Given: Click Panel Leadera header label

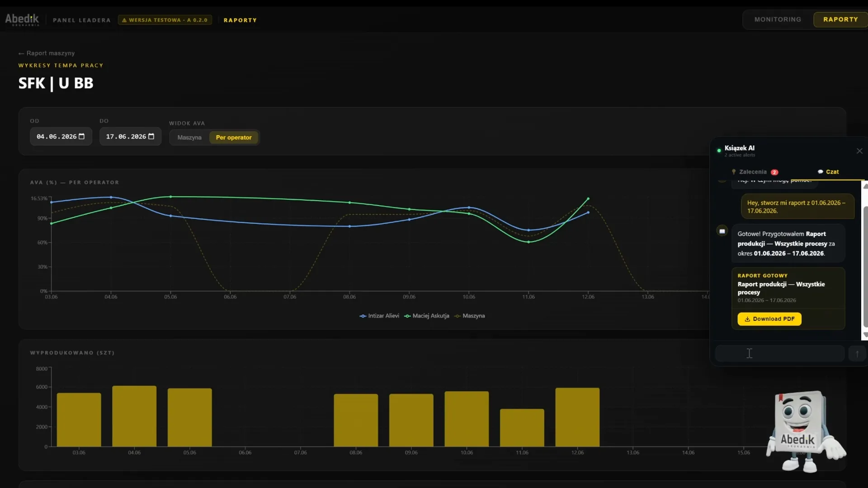Looking at the screenshot, I should (82, 20).
